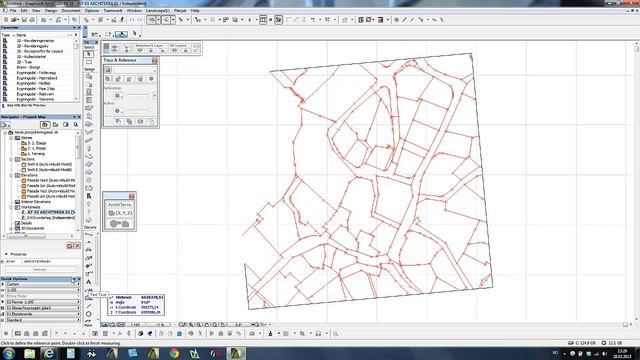Select the Text tool marked A
The width and height of the screenshot is (640, 360).
(89, 282)
